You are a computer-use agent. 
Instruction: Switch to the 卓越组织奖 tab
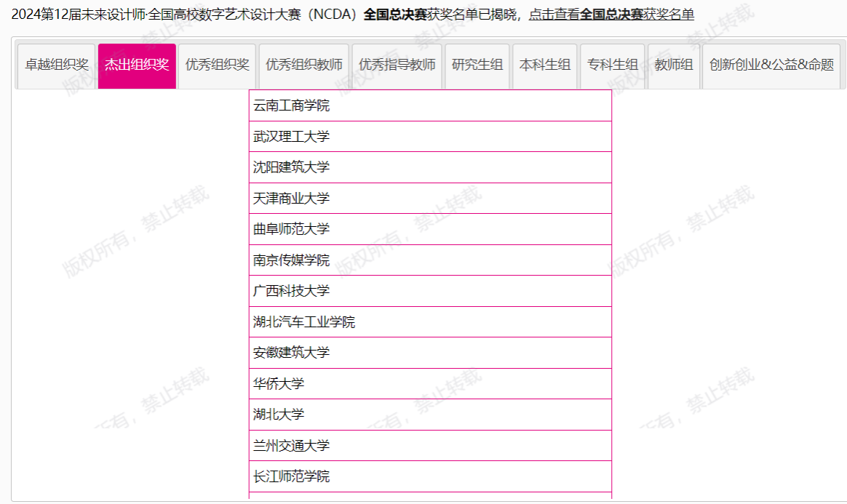pos(57,65)
